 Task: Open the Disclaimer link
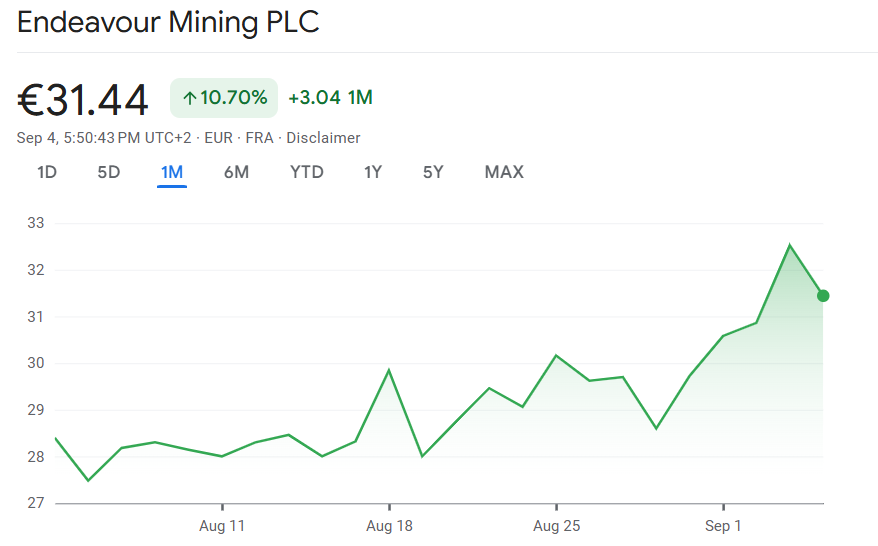[x=323, y=138]
